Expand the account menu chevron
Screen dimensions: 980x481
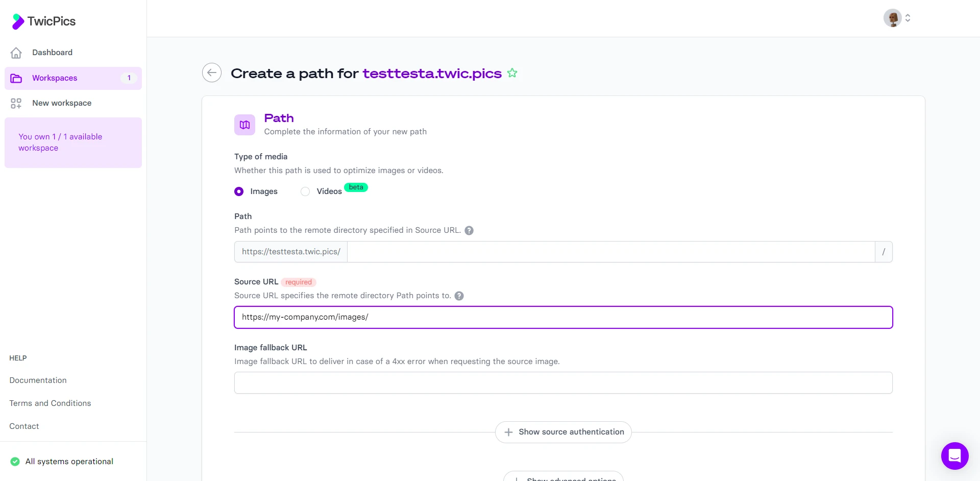pos(908,18)
